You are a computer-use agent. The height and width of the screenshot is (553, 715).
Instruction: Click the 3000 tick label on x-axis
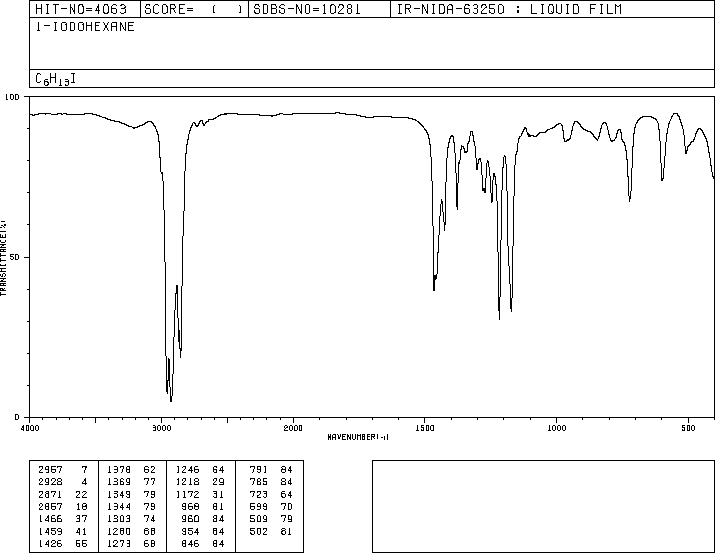(x=161, y=428)
